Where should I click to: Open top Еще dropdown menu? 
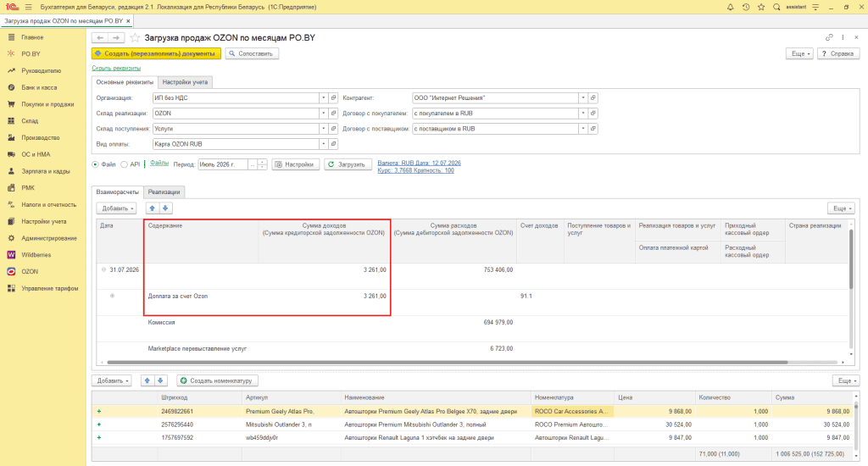click(799, 53)
